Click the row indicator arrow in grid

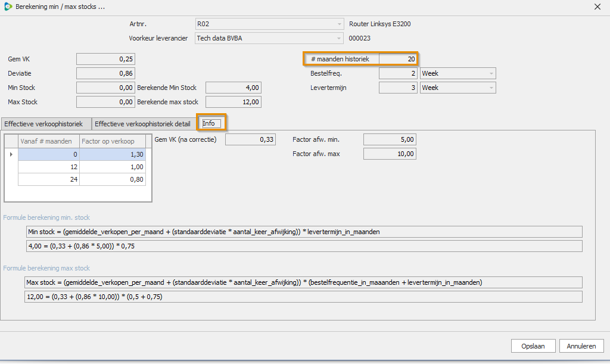[11, 154]
